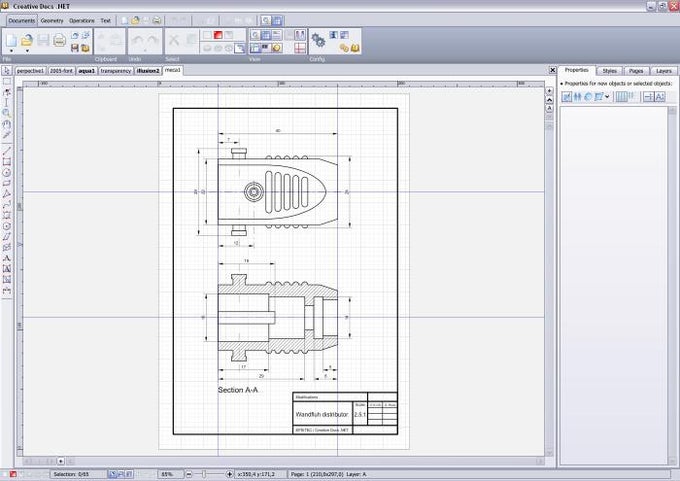Click the 85% zoom percentage field
Image resolution: width=680 pixels, height=481 pixels.
169,474
